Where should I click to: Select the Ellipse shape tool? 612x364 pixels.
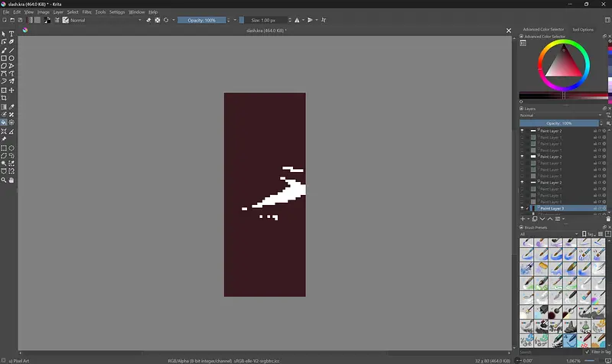pyautogui.click(x=11, y=58)
